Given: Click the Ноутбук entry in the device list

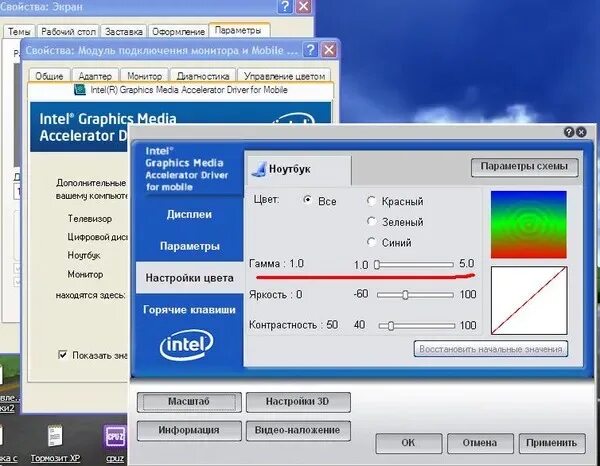Looking at the screenshot, I should click(x=84, y=255).
